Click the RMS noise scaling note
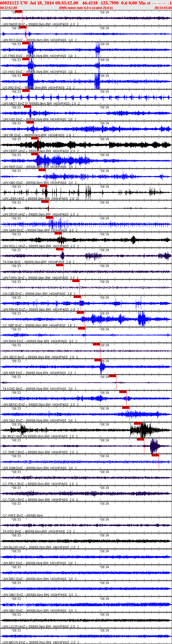172x644 pixels. point(86,8)
